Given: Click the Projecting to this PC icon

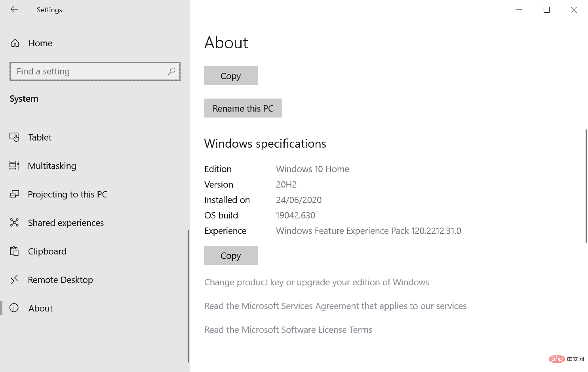Looking at the screenshot, I should click(x=14, y=194).
